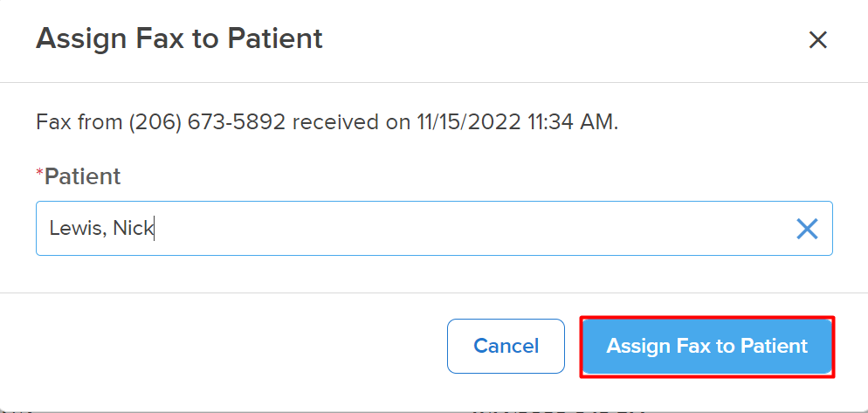Screen dimensions: 868x413
Task: Remove the 'Lewis, Nick' entry via clear icon
Action: click(807, 228)
